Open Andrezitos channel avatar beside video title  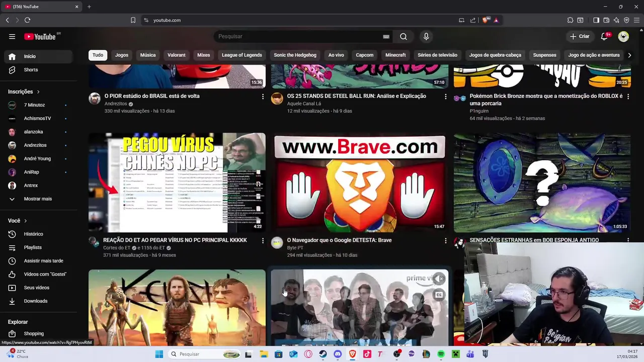click(x=95, y=99)
